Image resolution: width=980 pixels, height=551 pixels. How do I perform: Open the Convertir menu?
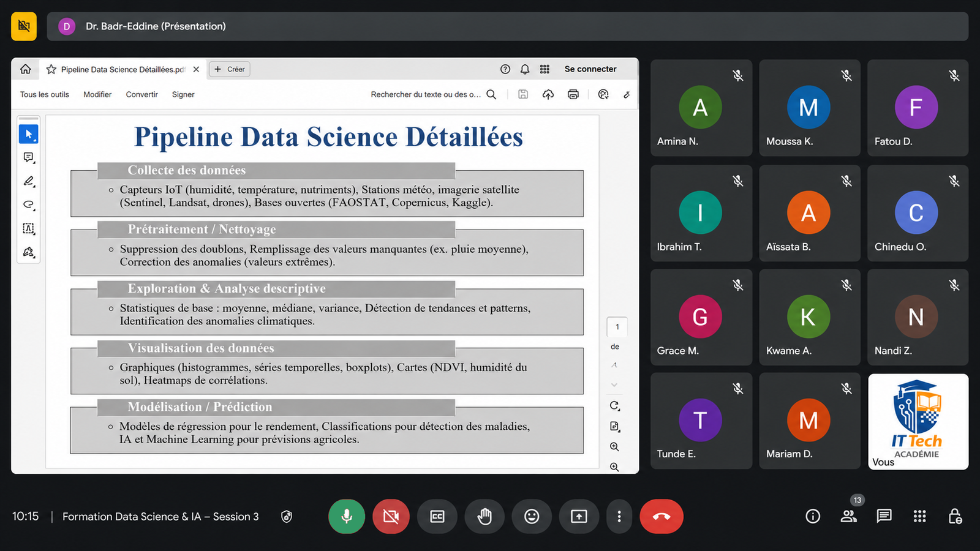(141, 94)
